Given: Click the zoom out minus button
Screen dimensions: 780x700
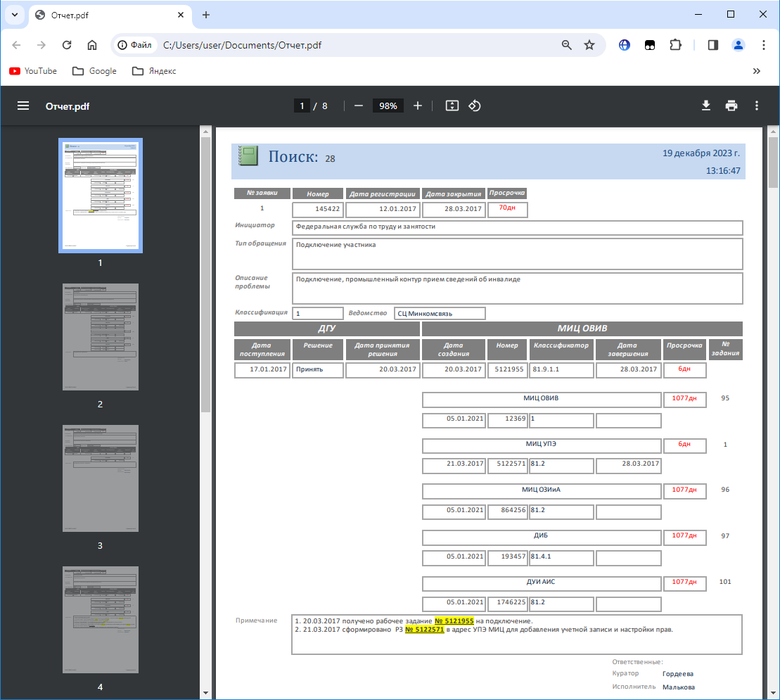Looking at the screenshot, I should click(359, 106).
